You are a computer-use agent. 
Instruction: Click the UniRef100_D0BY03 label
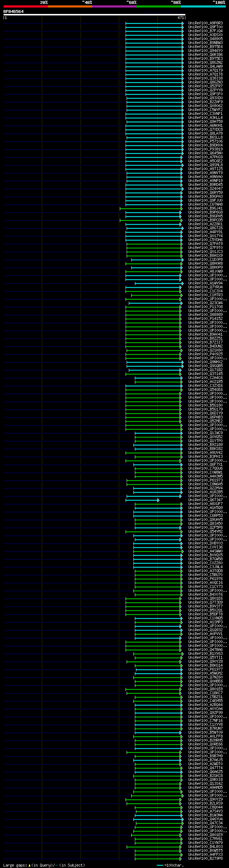pyautogui.click(x=205, y=543)
